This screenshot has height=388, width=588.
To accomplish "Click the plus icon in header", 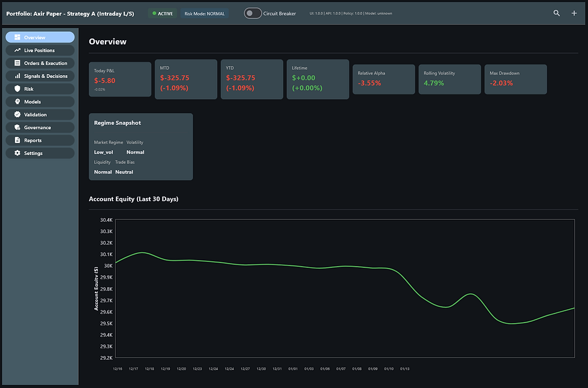I will pos(574,13).
